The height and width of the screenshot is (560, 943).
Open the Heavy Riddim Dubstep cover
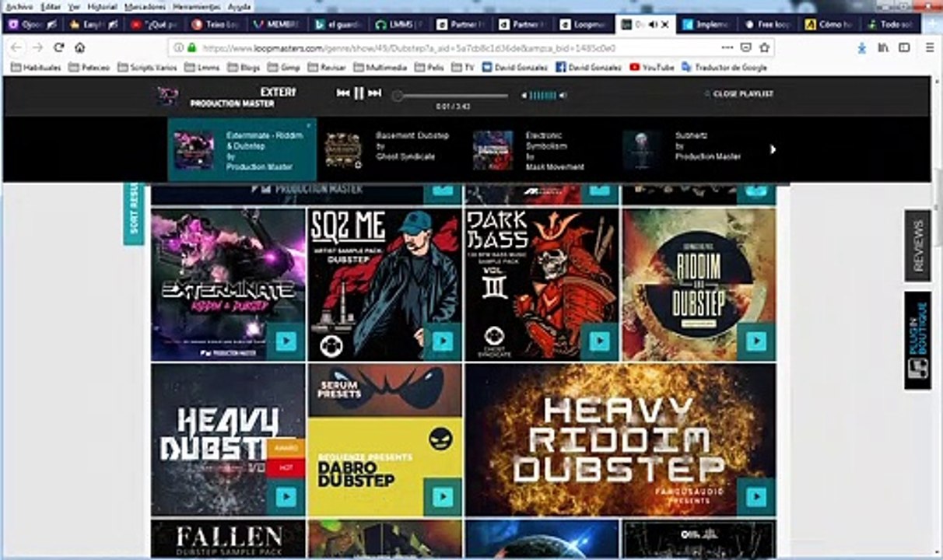coord(620,439)
